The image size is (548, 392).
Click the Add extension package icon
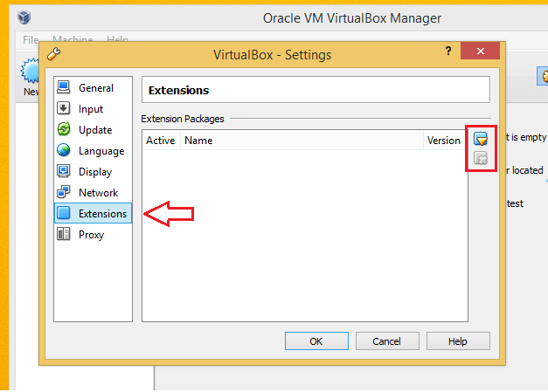(x=481, y=139)
